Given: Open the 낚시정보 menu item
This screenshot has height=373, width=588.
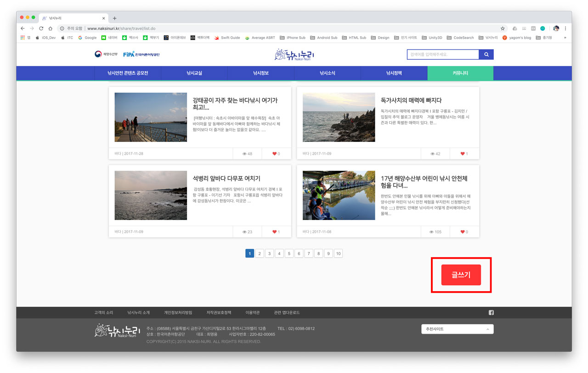Looking at the screenshot, I should pyautogui.click(x=261, y=73).
